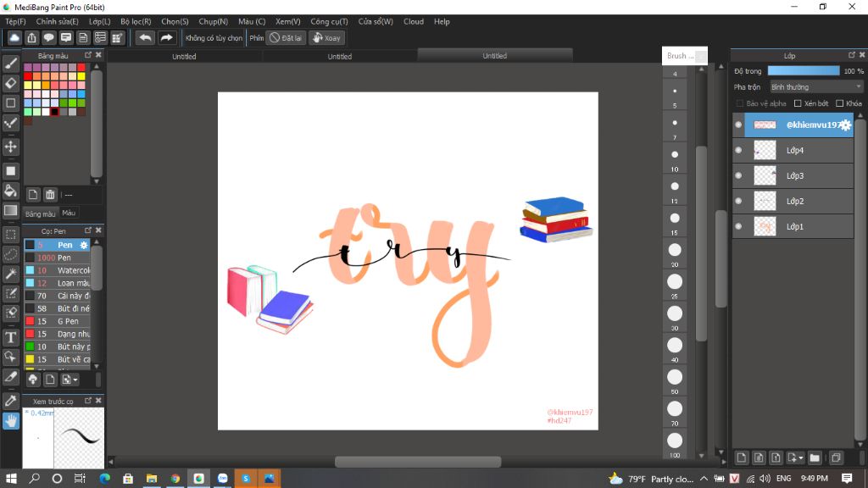Switch to the third Untitled document tab
The image size is (868, 488).
(494, 56)
